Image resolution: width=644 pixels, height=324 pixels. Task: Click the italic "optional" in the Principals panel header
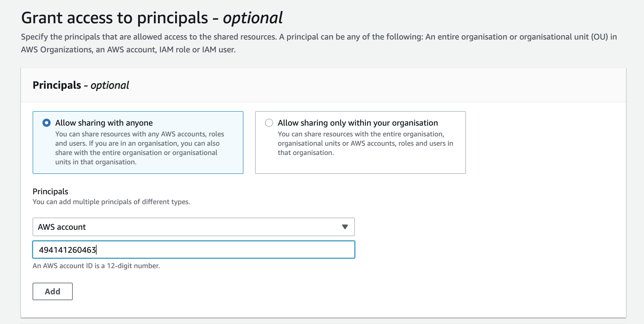coord(110,85)
